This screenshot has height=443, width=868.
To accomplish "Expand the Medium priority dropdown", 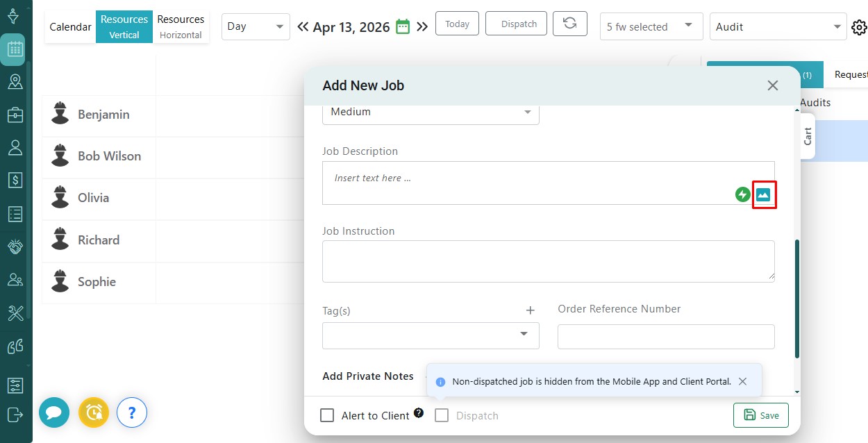I will pos(431,112).
